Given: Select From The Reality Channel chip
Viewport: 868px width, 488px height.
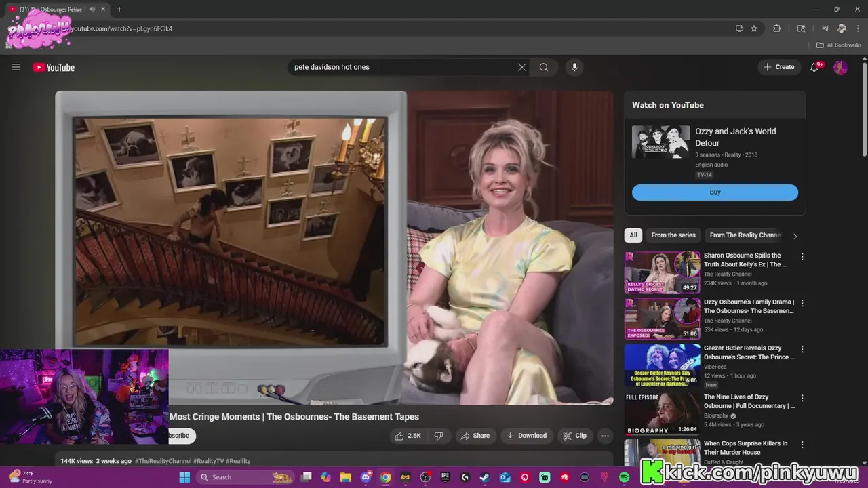Looking at the screenshot, I should tap(745, 235).
